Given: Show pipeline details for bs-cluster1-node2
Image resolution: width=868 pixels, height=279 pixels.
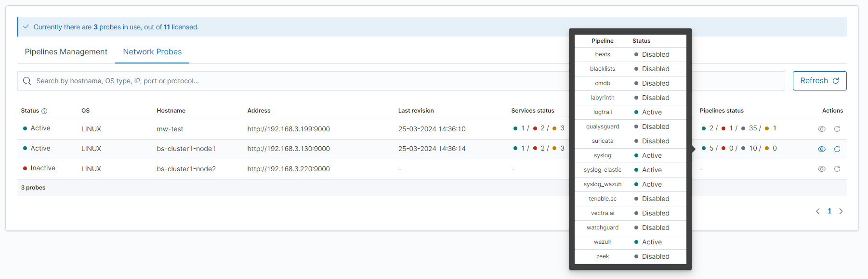Looking at the screenshot, I should click(822, 169).
